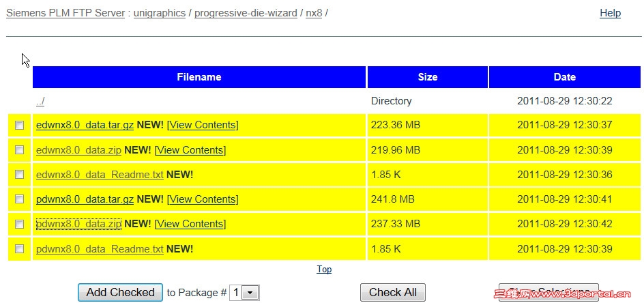Check the edwnx8.0_data.tar.gz checkbox
This screenshot has width=644, height=303.
point(20,125)
